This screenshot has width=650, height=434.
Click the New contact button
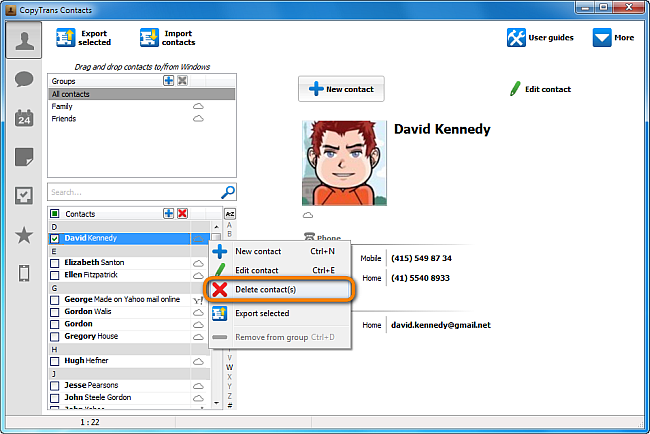(341, 89)
